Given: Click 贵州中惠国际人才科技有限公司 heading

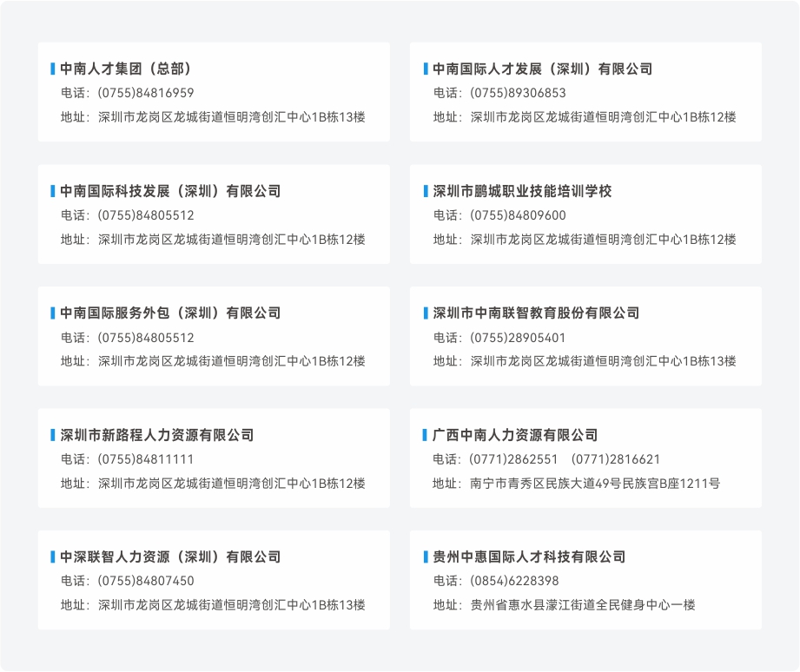Looking at the screenshot, I should [529, 557].
